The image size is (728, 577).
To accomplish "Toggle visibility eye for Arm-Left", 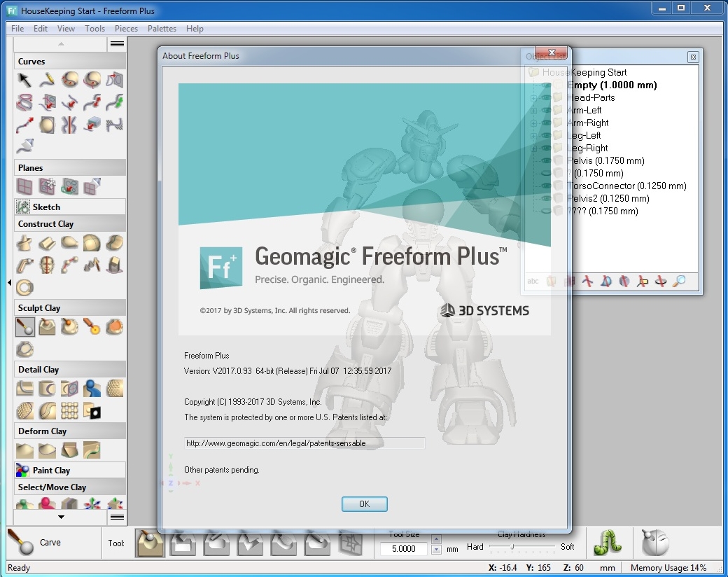I will [546, 110].
